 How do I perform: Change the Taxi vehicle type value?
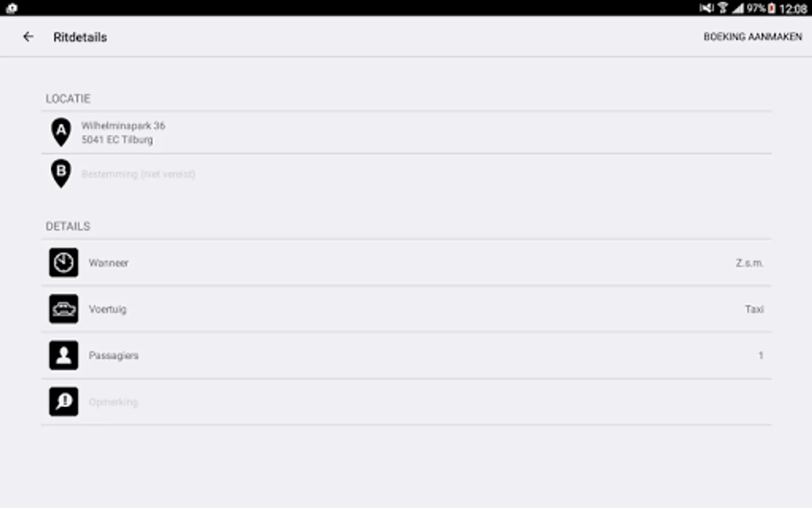coord(754,309)
